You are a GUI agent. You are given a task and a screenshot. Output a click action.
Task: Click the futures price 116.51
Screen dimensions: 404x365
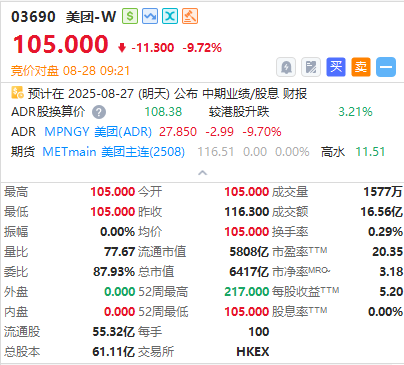coord(216,152)
